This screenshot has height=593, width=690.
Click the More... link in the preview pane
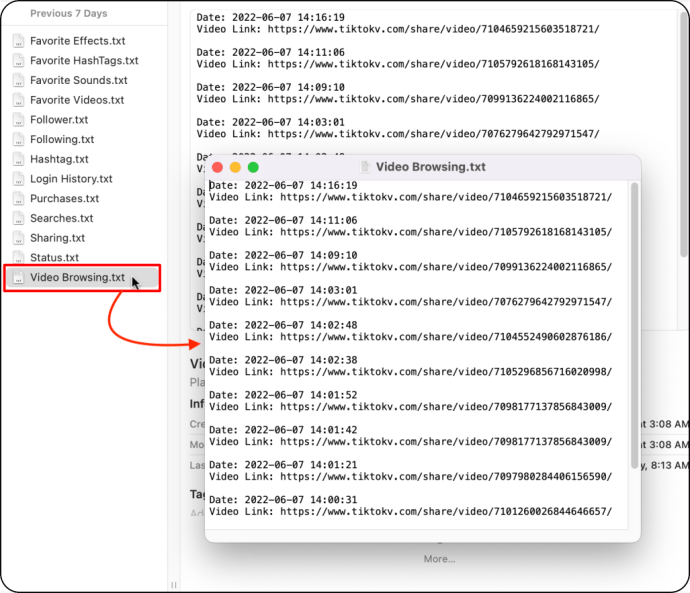pyautogui.click(x=439, y=559)
